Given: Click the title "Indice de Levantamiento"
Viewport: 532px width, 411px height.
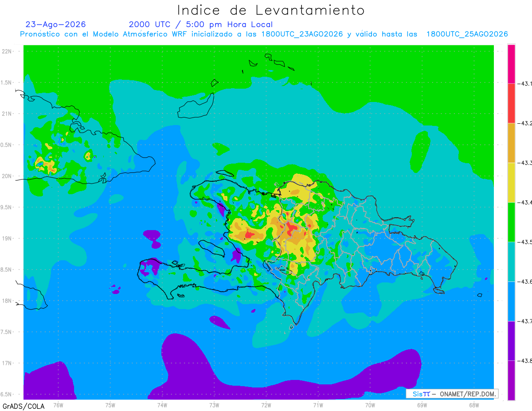Looking at the screenshot, I should tap(271, 10).
